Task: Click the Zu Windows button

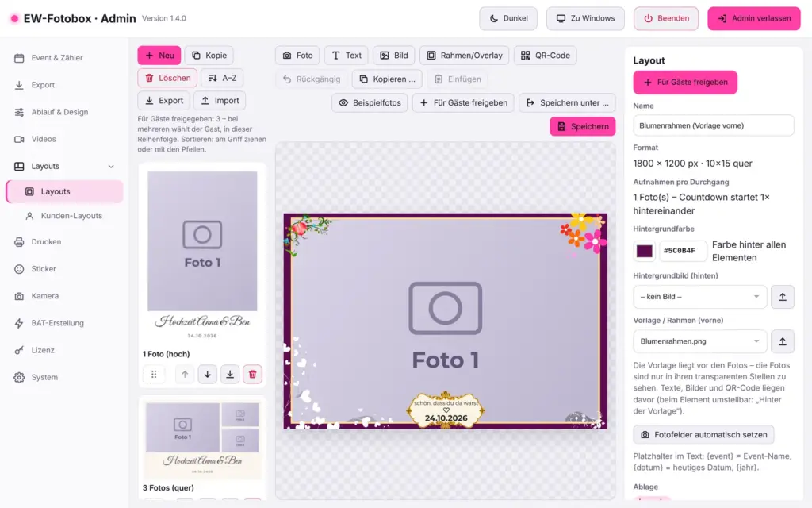Action: (585, 18)
